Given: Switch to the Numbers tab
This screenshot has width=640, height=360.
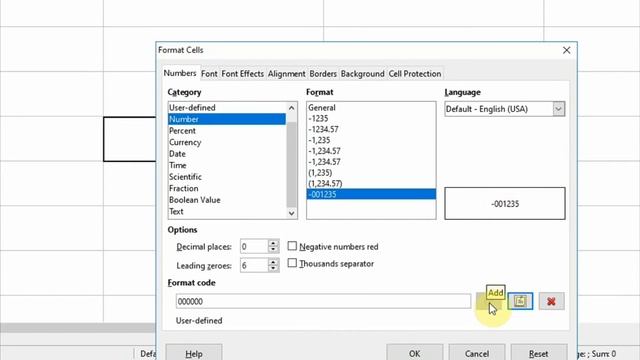Looking at the screenshot, I should point(180,73).
